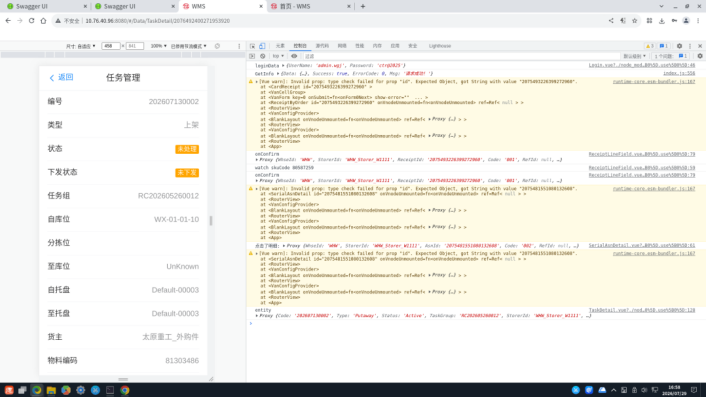Switch to the 网络 Network tab
Screen dimensions: 706x397
(x=342, y=46)
